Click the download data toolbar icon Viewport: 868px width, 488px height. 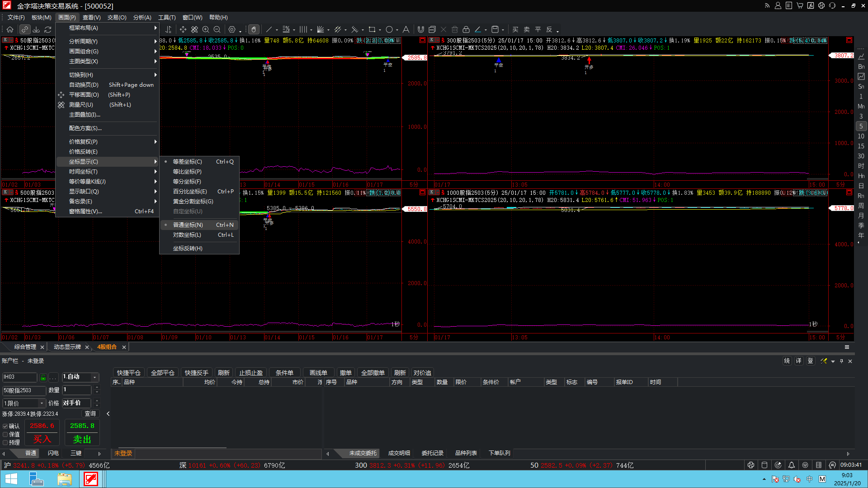click(x=36, y=29)
